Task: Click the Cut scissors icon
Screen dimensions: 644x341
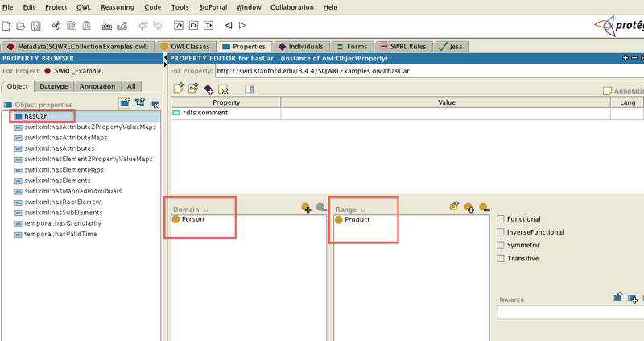Action: tap(56, 26)
